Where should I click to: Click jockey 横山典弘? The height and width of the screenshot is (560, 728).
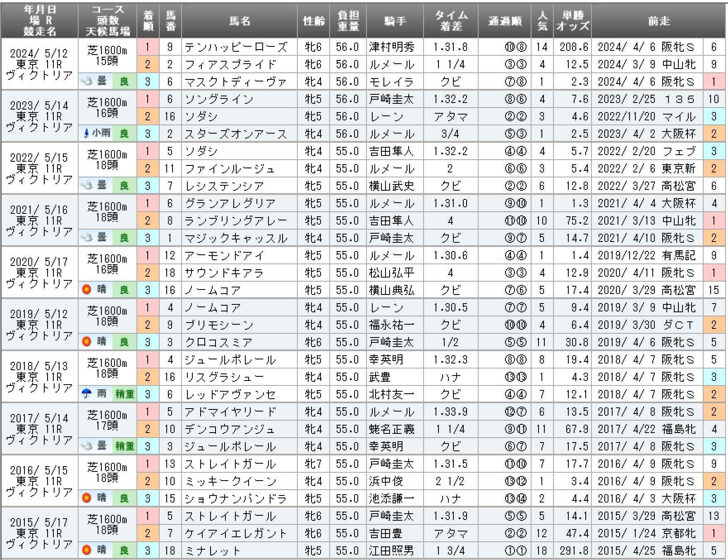click(392, 290)
